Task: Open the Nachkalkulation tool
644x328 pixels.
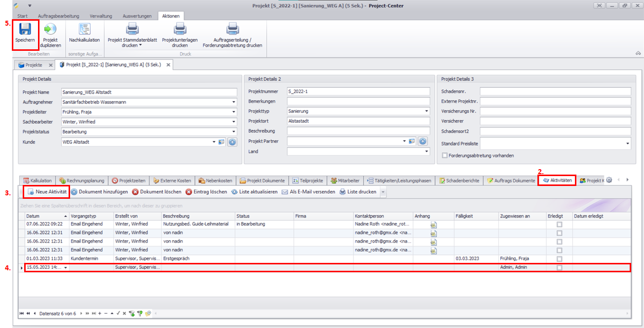Action: [x=84, y=29]
